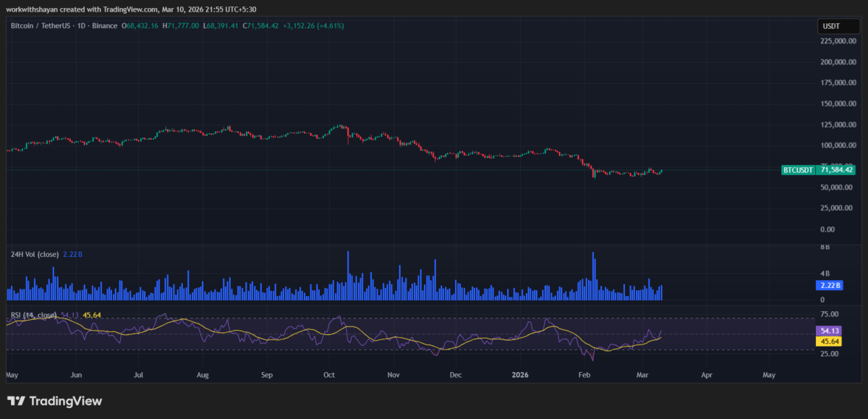Open the USDT currency selector
This screenshot has width=868, height=419.
[830, 26]
